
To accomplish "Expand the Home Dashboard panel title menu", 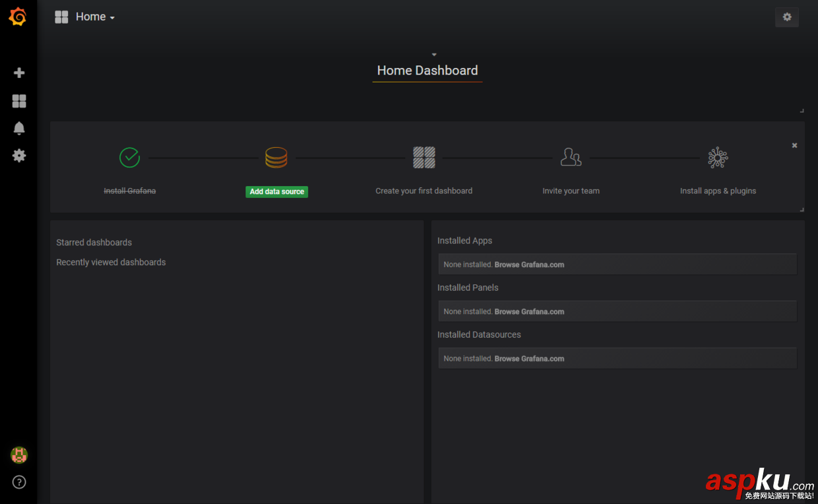I will [434, 54].
